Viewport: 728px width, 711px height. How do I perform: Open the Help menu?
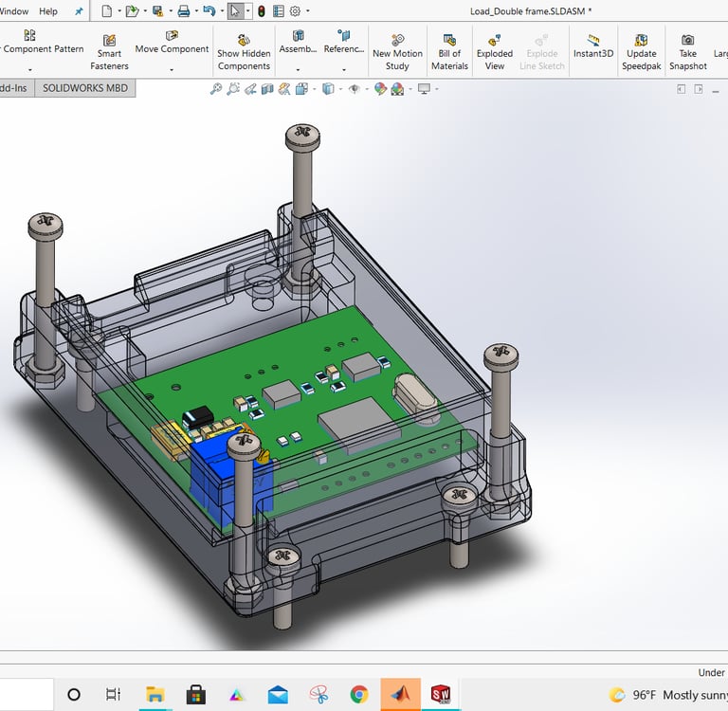pos(48,11)
